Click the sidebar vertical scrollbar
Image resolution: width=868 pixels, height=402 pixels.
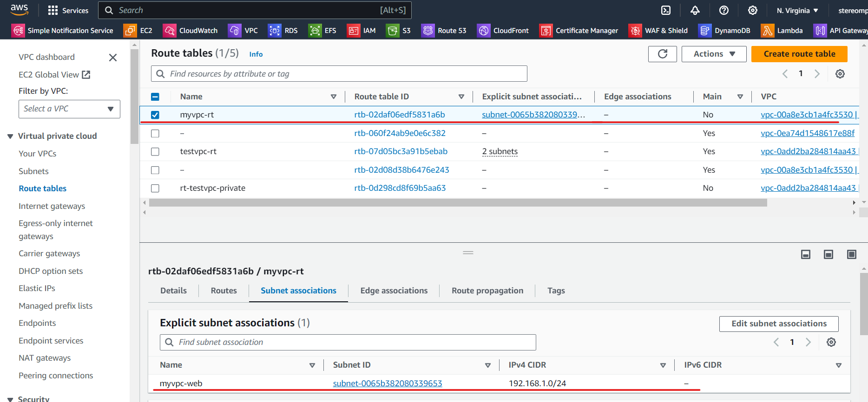click(134, 97)
